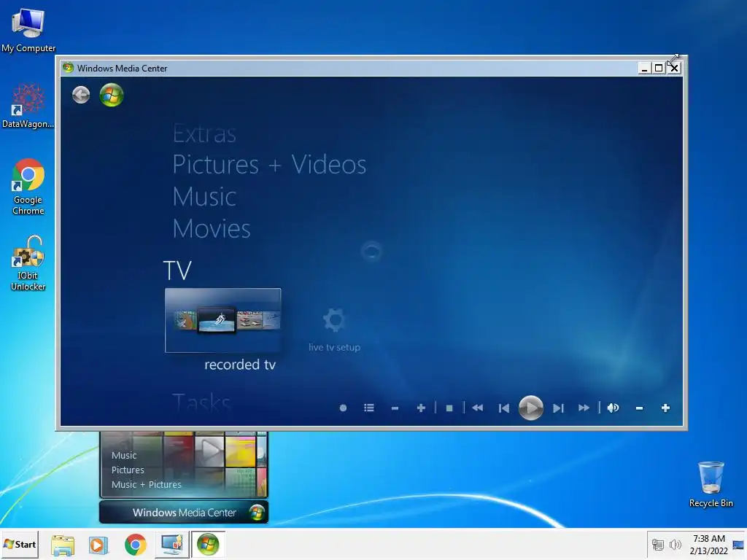Open the My Computer desktop icon

coord(28,29)
